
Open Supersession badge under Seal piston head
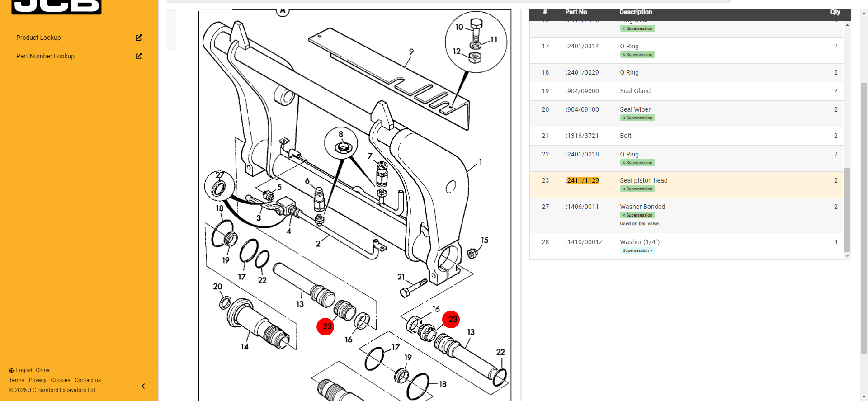[637, 189]
